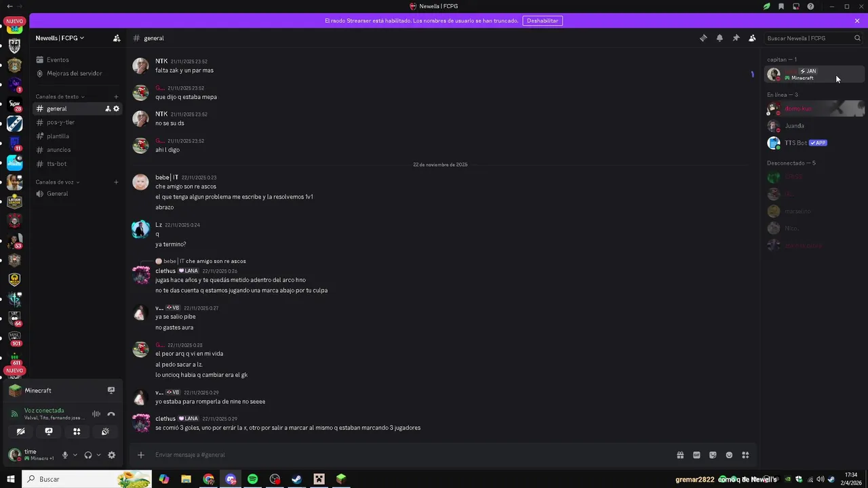
Task: Click Lz's avatar in the chat
Action: coord(140,229)
